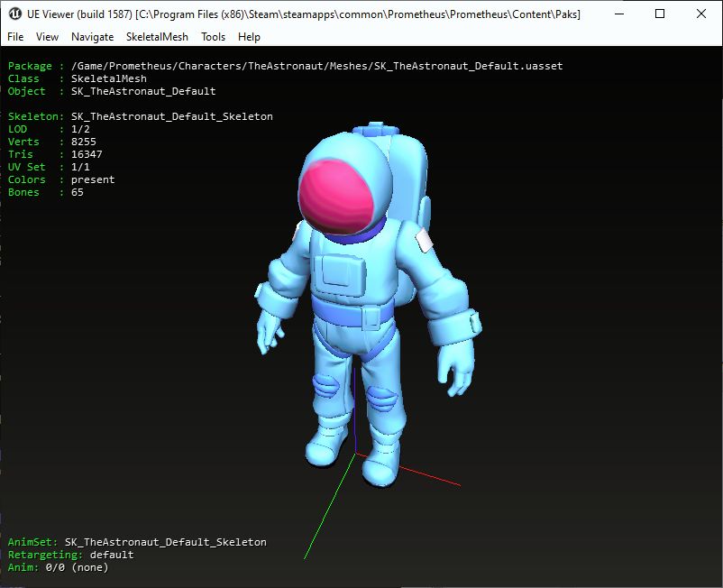Open the Navigate menu
This screenshot has height=588, width=723.
[x=92, y=37]
